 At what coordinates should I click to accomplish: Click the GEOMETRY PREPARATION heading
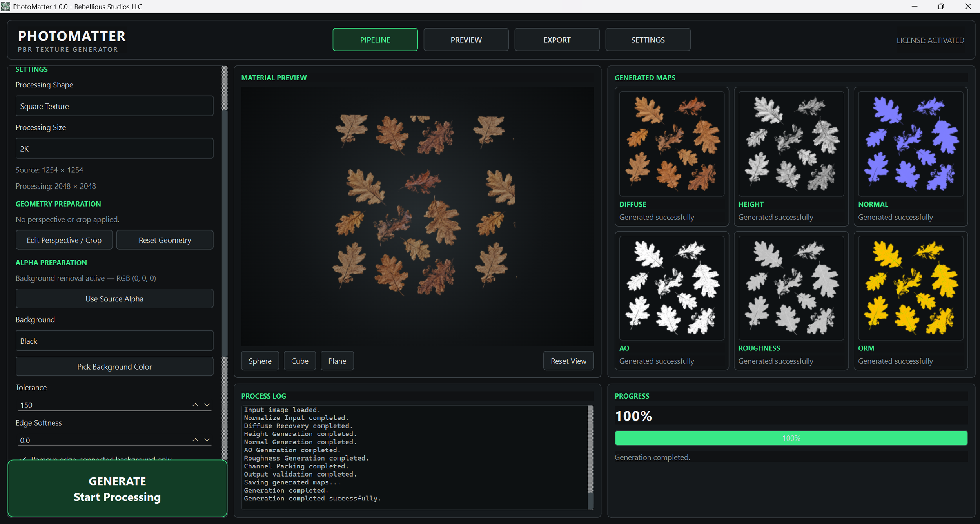click(x=58, y=203)
